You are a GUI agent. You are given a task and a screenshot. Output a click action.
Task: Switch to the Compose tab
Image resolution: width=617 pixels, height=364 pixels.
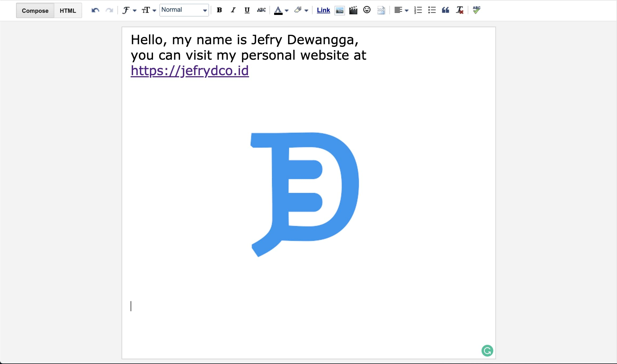coord(35,11)
